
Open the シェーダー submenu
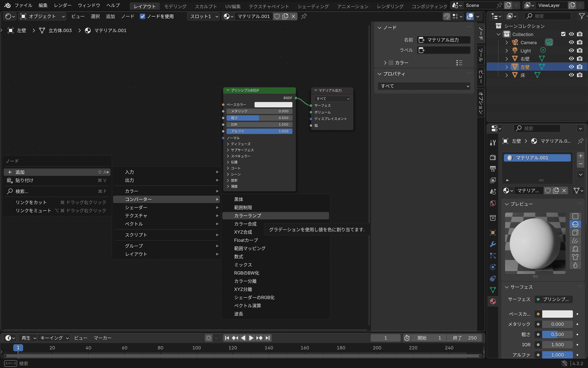[x=167, y=208]
